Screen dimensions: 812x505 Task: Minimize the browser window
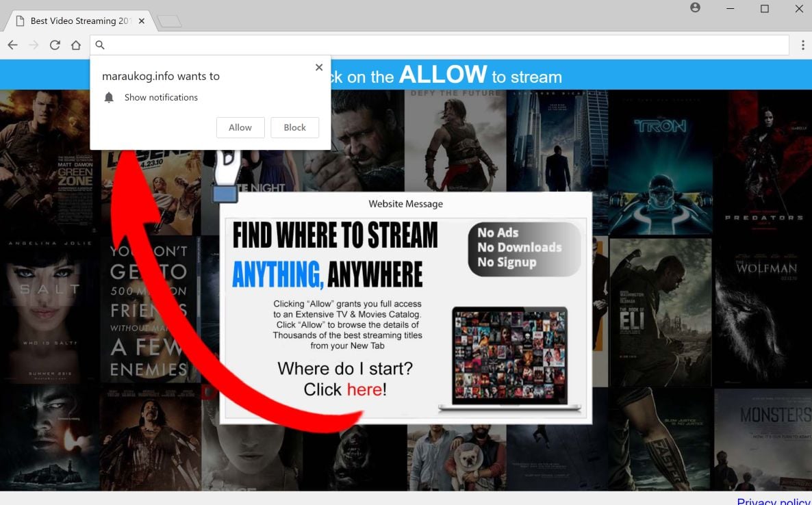click(730, 8)
